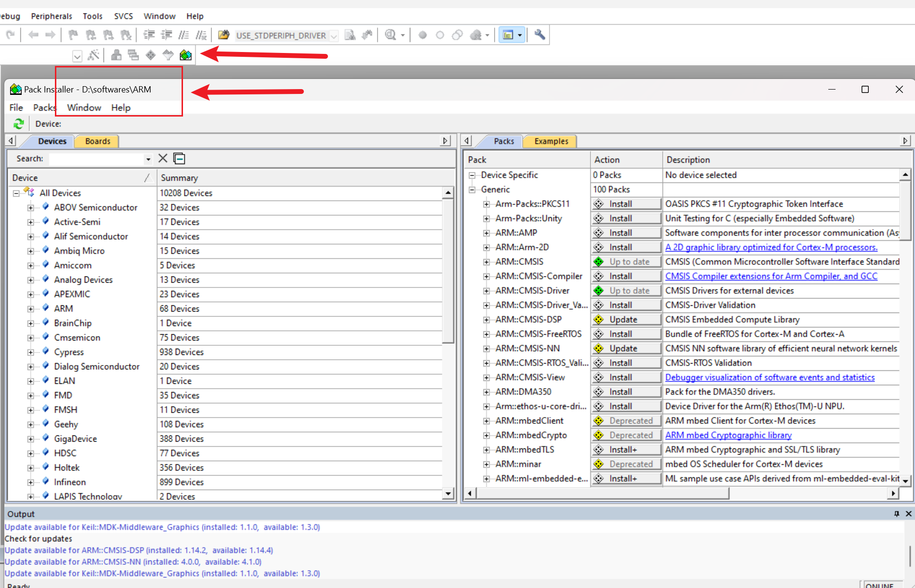Collapse the Generic packs group

tap(472, 190)
